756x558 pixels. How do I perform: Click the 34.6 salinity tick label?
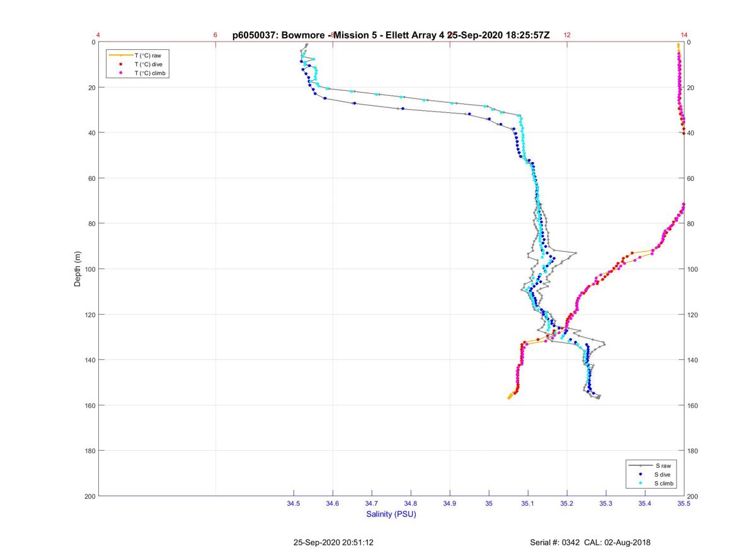click(x=333, y=503)
